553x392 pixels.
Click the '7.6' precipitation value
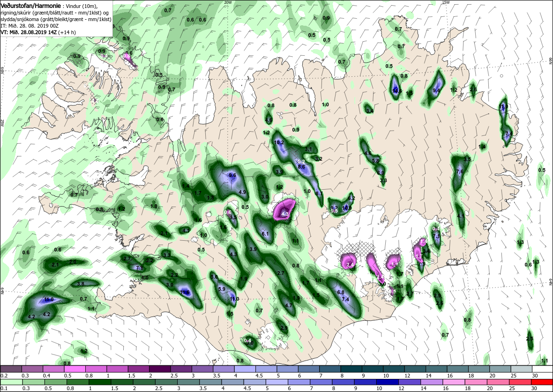pos(460,172)
